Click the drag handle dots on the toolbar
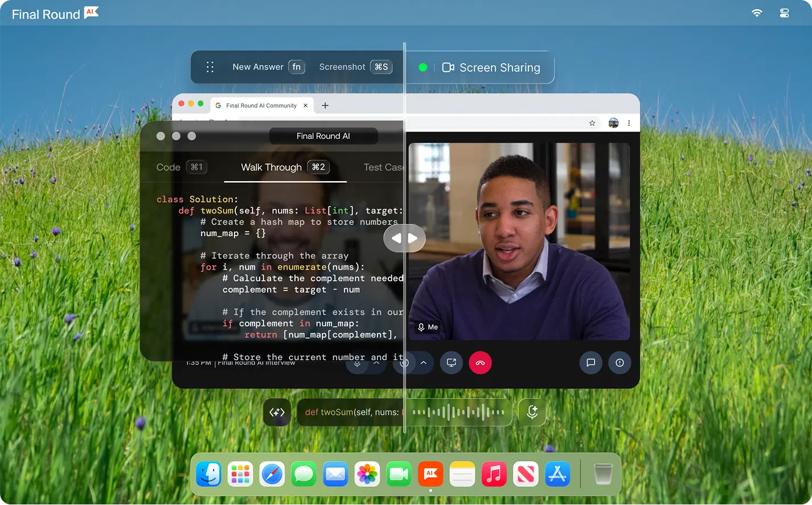 (210, 67)
